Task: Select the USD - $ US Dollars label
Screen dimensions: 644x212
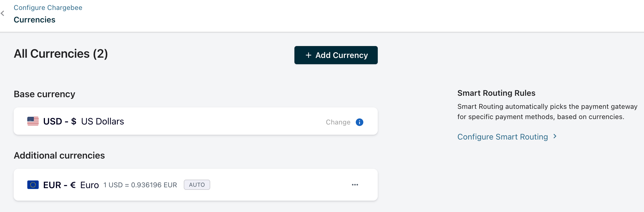Action: pos(83,122)
